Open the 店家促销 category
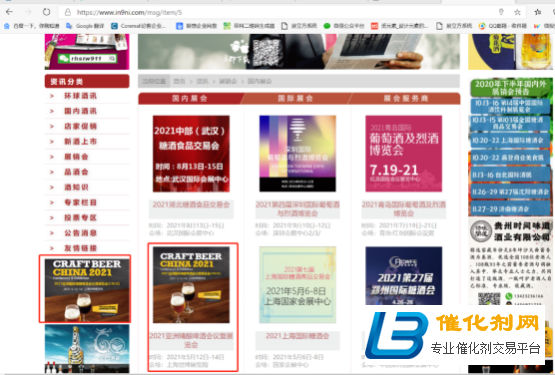The image size is (555, 375). (x=80, y=126)
